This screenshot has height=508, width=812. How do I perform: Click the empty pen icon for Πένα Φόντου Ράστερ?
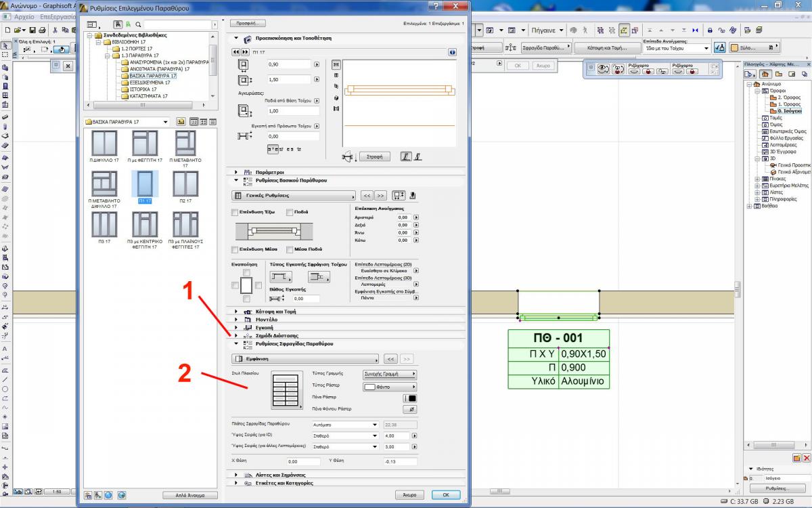click(x=410, y=409)
